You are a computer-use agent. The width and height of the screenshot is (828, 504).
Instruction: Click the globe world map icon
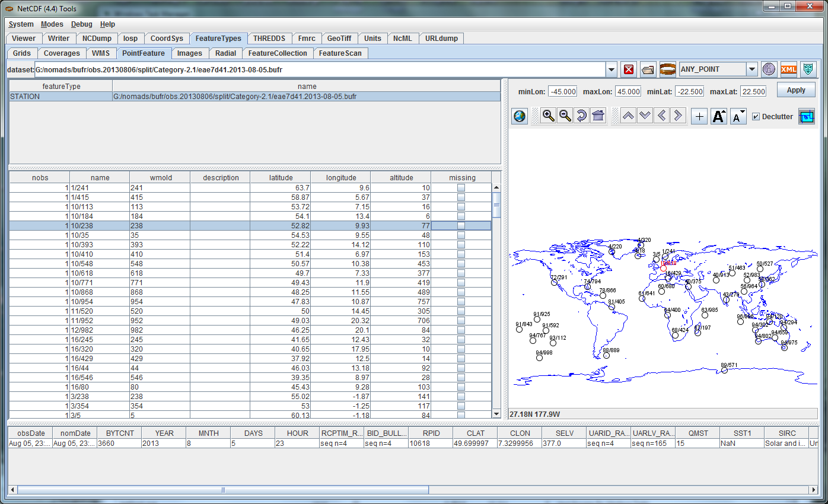519,116
